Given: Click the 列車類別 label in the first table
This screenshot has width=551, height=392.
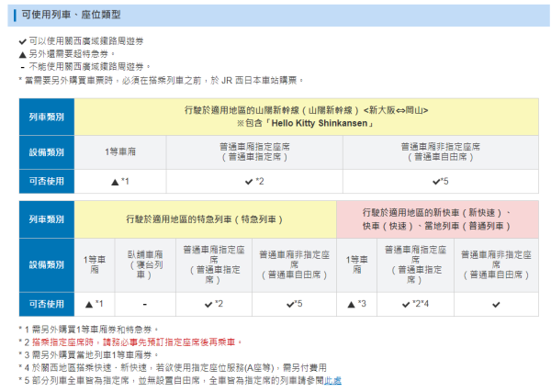Looking at the screenshot, I should (46, 118).
